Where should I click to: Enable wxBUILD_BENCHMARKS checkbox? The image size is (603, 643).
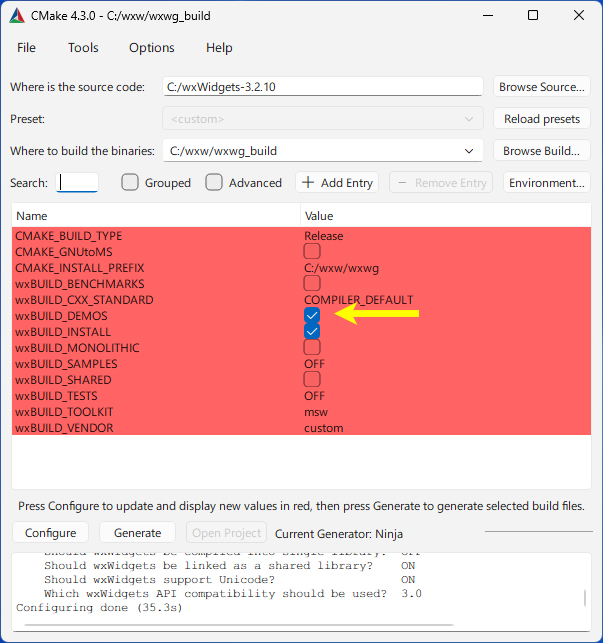312,283
